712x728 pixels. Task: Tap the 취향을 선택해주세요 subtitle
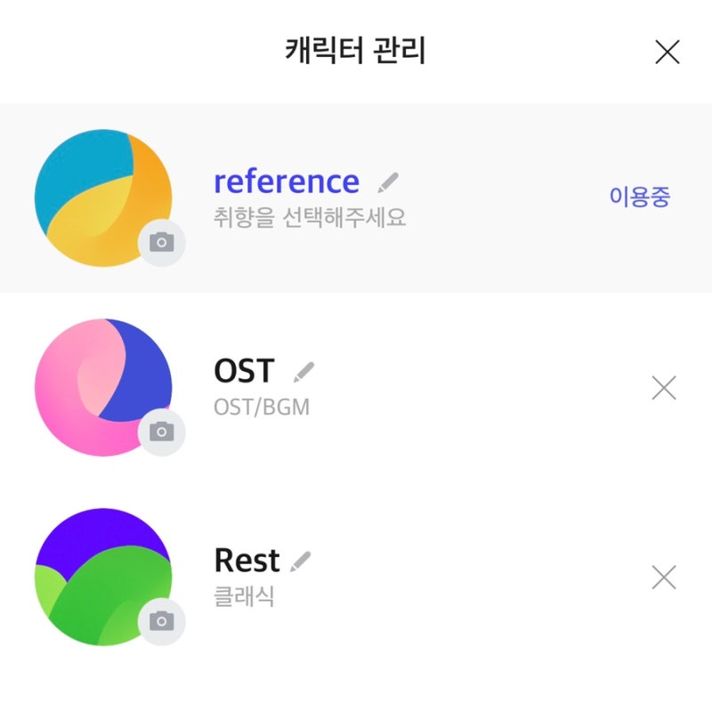pos(310,217)
